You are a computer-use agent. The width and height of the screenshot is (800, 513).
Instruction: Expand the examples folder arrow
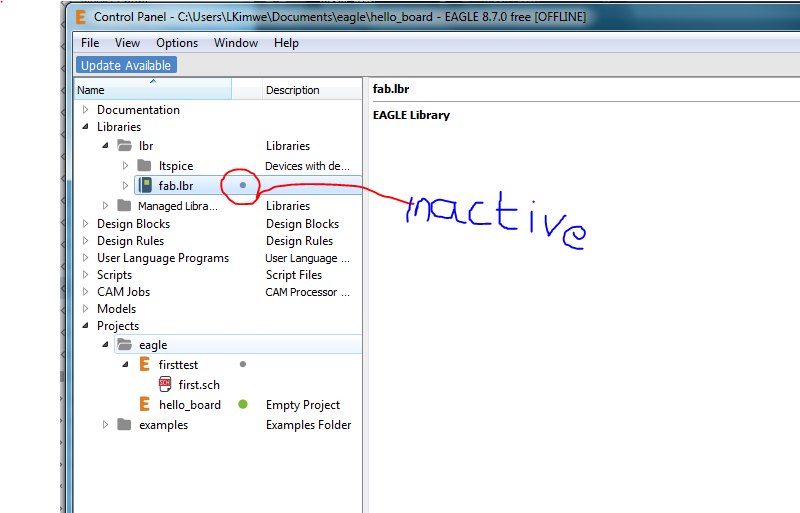(x=106, y=424)
